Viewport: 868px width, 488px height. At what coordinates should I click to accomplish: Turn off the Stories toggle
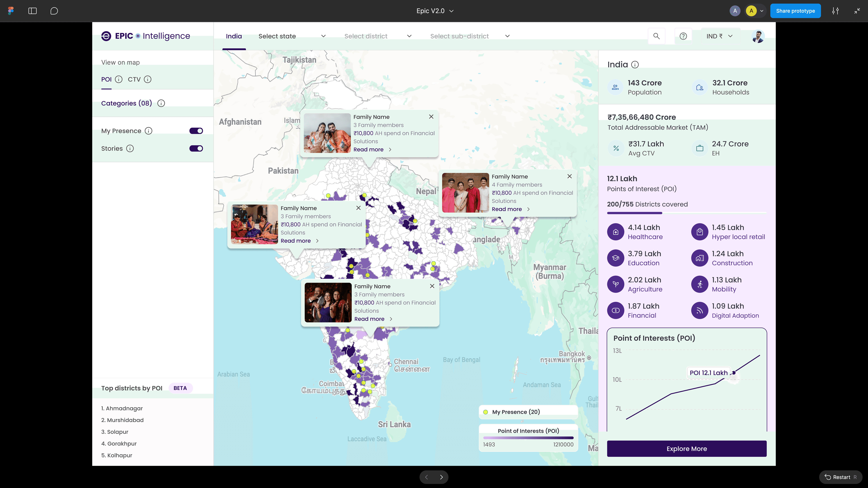(x=196, y=149)
